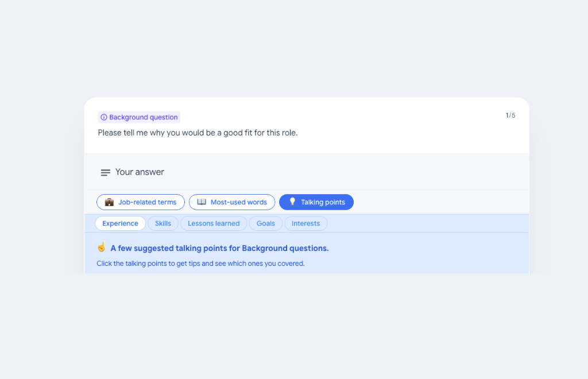Click the interview question sentence

click(198, 133)
